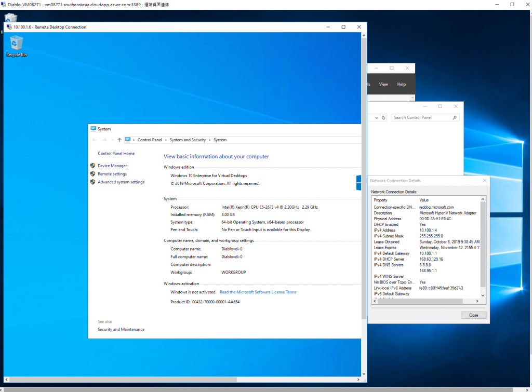Click the computer icon in address bar
This screenshot has height=392, width=532.
(128, 140)
